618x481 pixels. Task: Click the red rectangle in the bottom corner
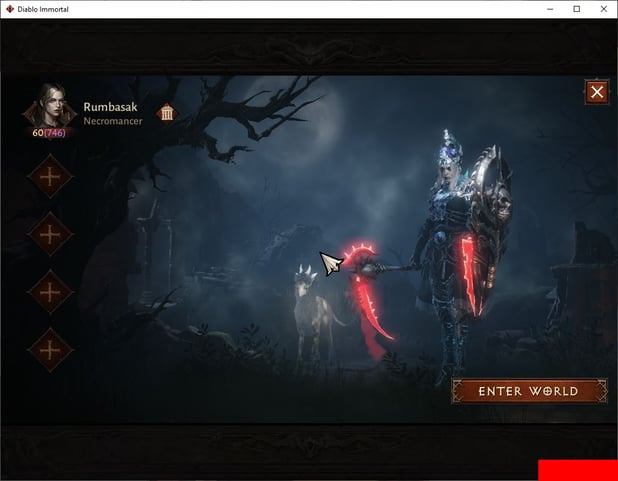pos(577,470)
